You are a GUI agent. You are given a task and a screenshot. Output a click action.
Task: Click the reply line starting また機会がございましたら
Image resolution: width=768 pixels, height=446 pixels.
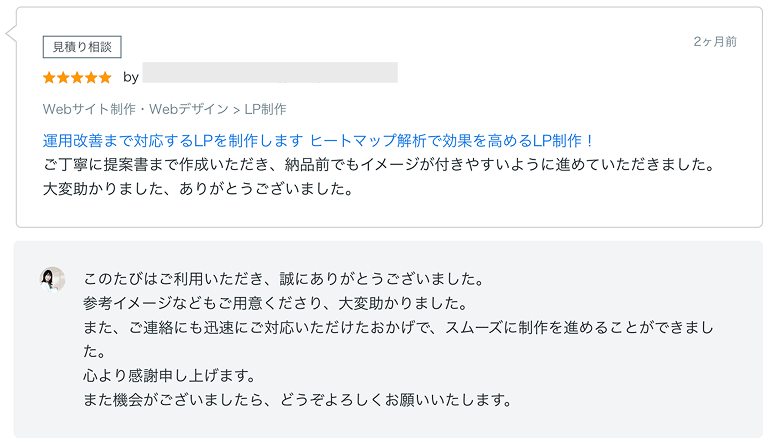[298, 400]
